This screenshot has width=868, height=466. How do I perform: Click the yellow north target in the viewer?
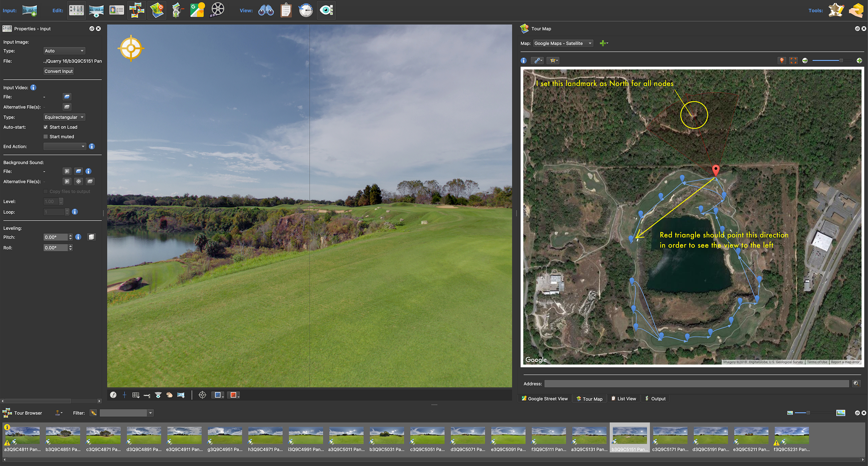click(x=131, y=48)
